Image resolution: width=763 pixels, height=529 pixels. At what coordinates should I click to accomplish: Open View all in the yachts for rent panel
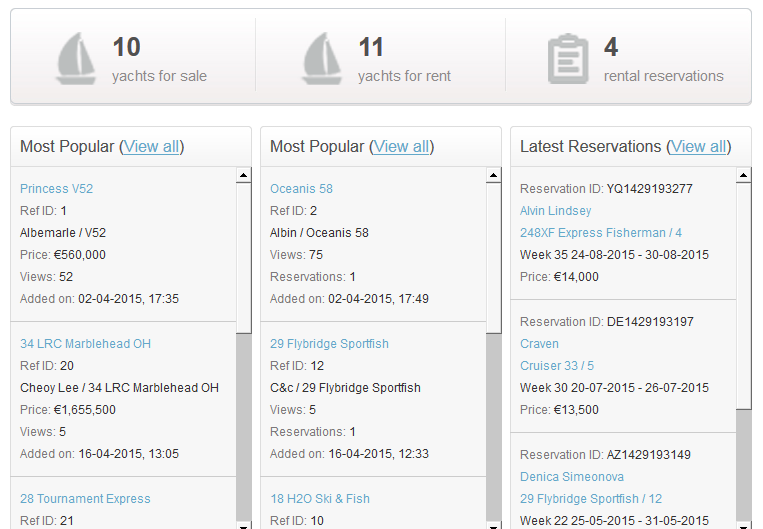(401, 146)
